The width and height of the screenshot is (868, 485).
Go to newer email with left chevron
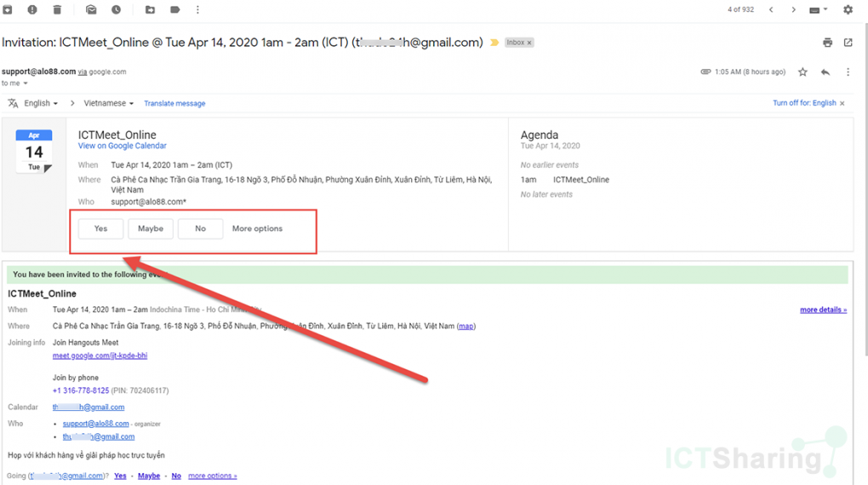point(771,9)
